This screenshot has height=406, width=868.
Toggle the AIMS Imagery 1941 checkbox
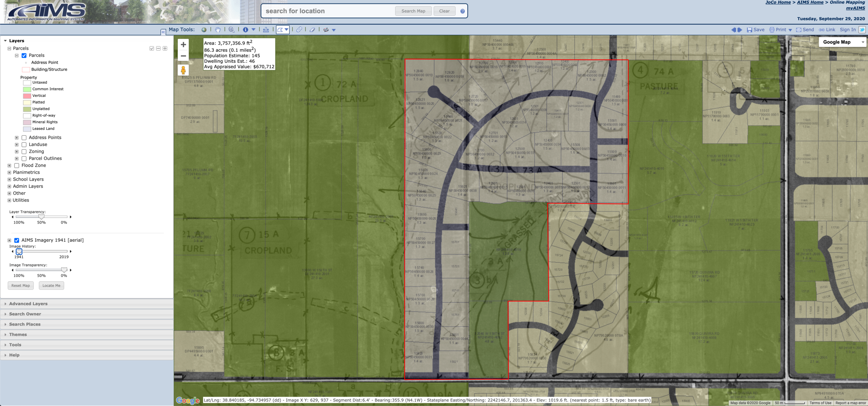(x=17, y=240)
